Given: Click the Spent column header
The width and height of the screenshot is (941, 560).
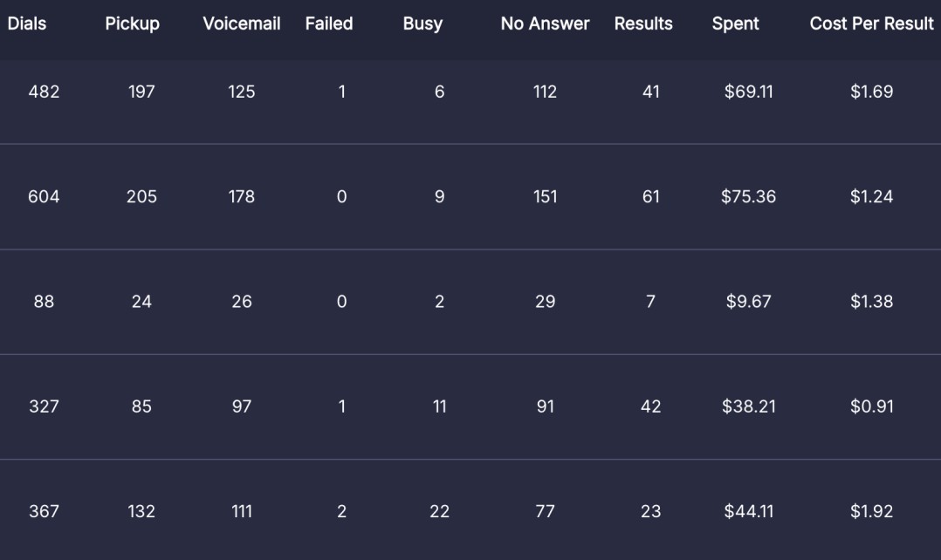Looking at the screenshot, I should click(736, 24).
